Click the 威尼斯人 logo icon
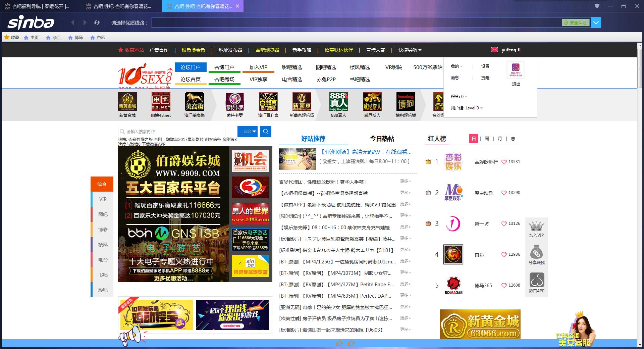The image size is (644, 349). pos(372,102)
